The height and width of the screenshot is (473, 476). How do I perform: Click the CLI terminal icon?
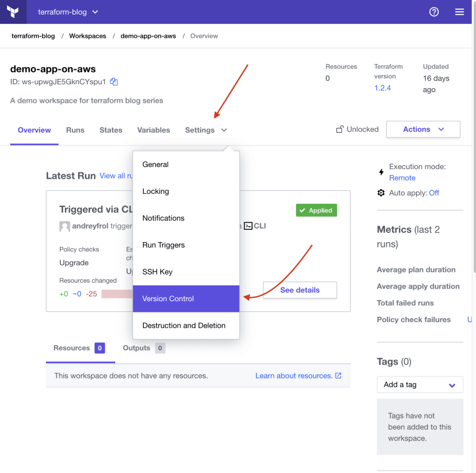[248, 226]
